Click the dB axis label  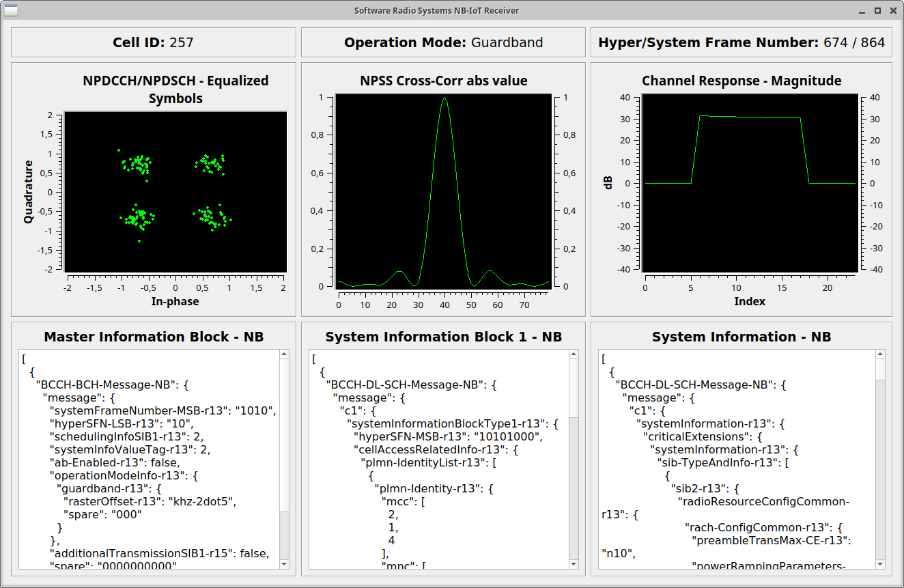tap(607, 183)
